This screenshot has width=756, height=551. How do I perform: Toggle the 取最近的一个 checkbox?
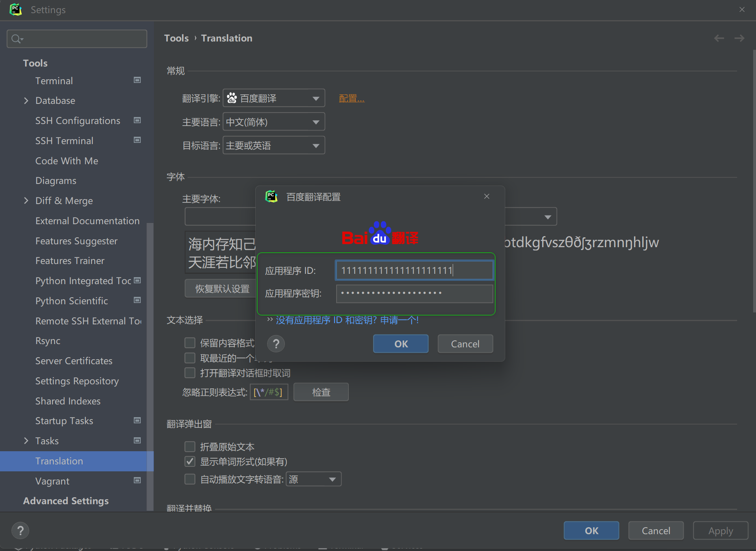190,358
